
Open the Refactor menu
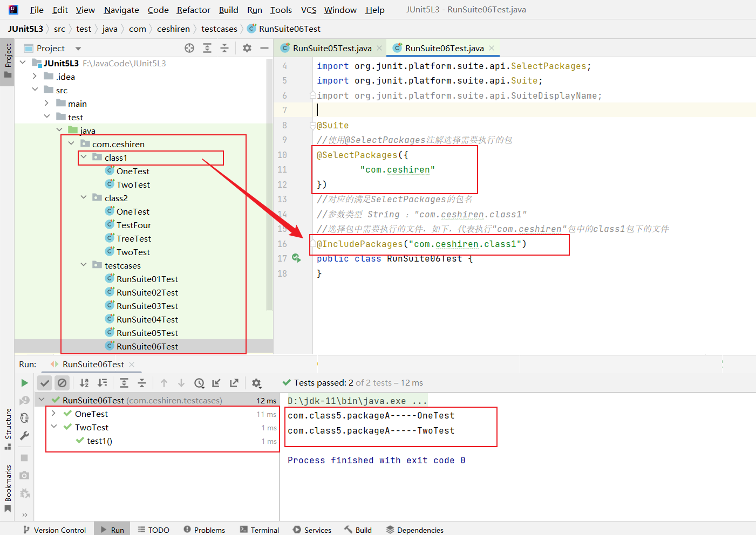(x=193, y=10)
